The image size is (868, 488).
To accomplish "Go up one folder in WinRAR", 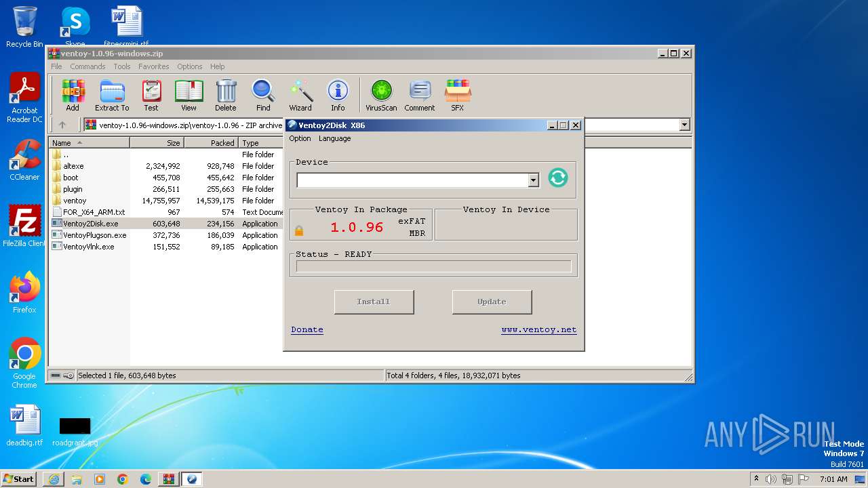I will pyautogui.click(x=62, y=125).
